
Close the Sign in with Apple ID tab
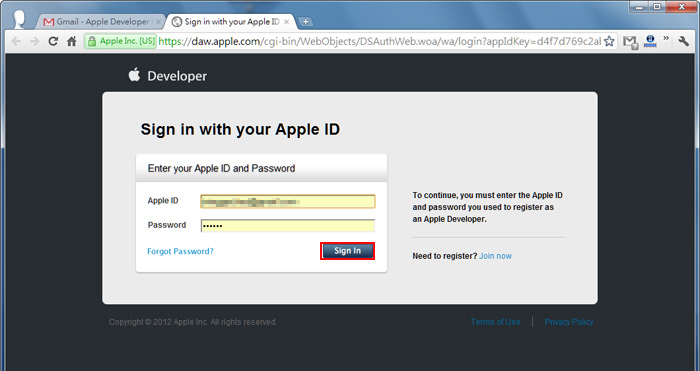coord(287,21)
